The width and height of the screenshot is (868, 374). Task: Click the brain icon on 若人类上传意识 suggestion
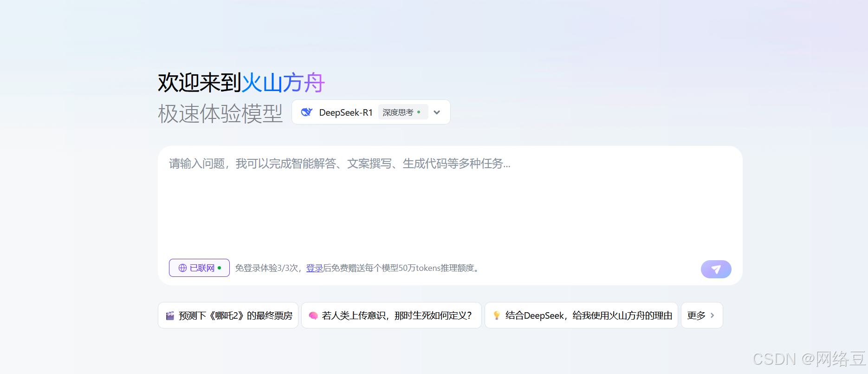(313, 315)
